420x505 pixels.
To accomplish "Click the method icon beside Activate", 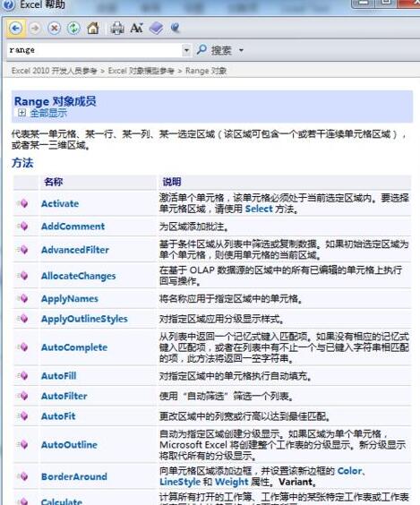I will point(23,203).
